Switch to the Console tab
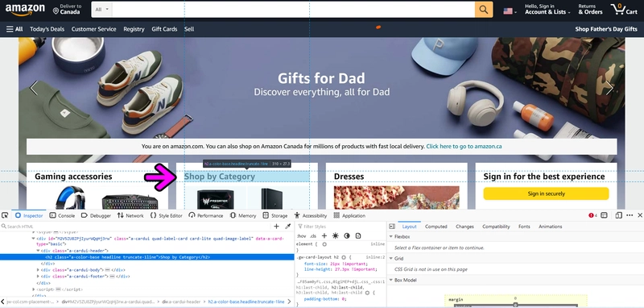The width and height of the screenshot is (644, 308). pyautogui.click(x=63, y=215)
